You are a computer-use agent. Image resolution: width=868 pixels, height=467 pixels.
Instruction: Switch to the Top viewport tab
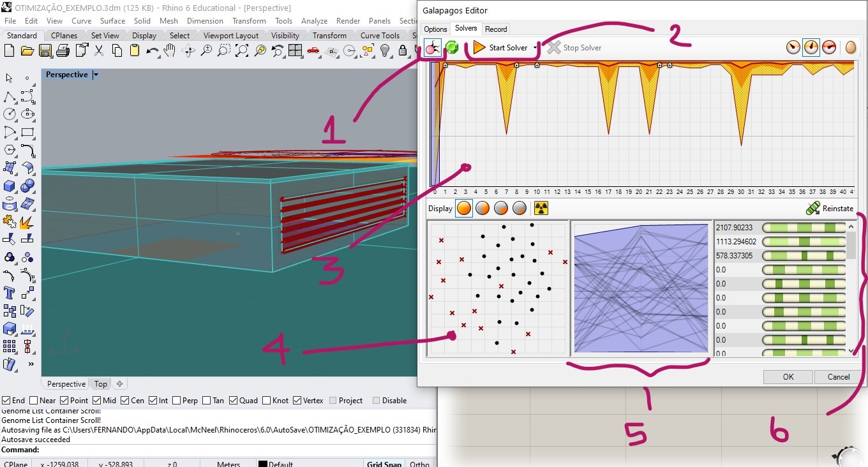click(101, 384)
